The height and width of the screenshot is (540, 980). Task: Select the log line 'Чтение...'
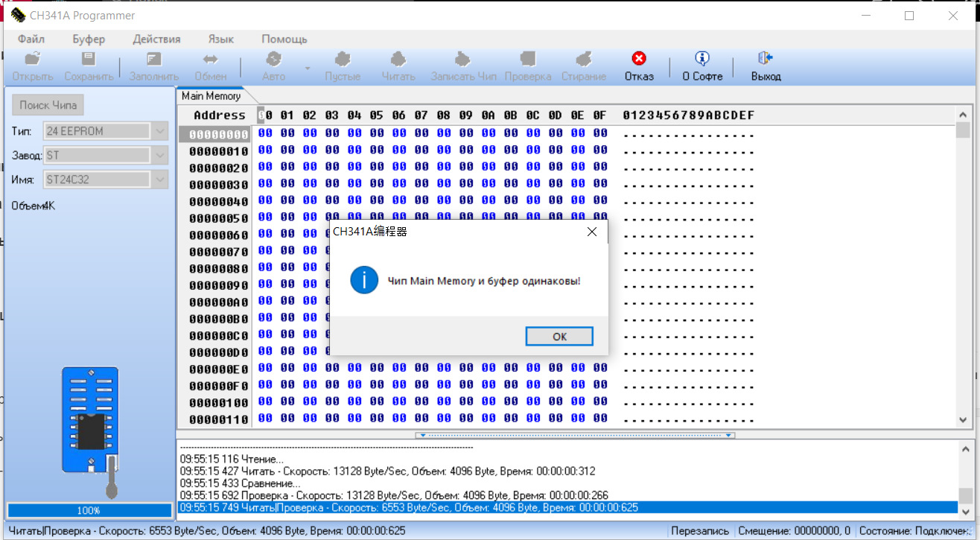[x=232, y=460]
